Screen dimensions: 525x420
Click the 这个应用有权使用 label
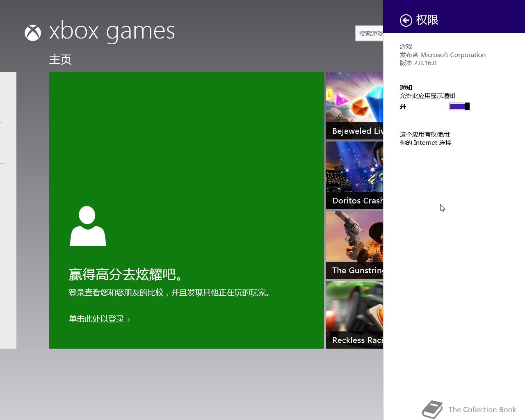pos(425,135)
